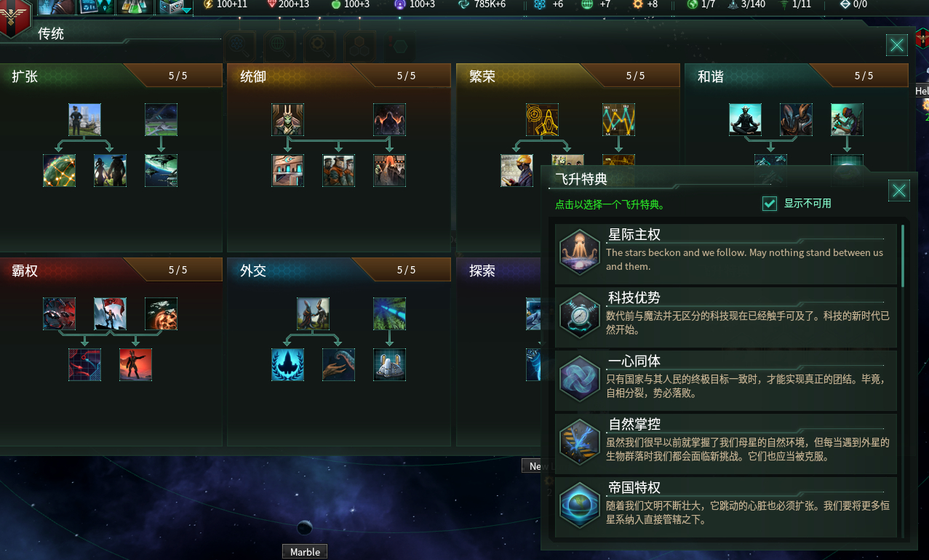Expand the top bar dropdown arrow

[187, 10]
